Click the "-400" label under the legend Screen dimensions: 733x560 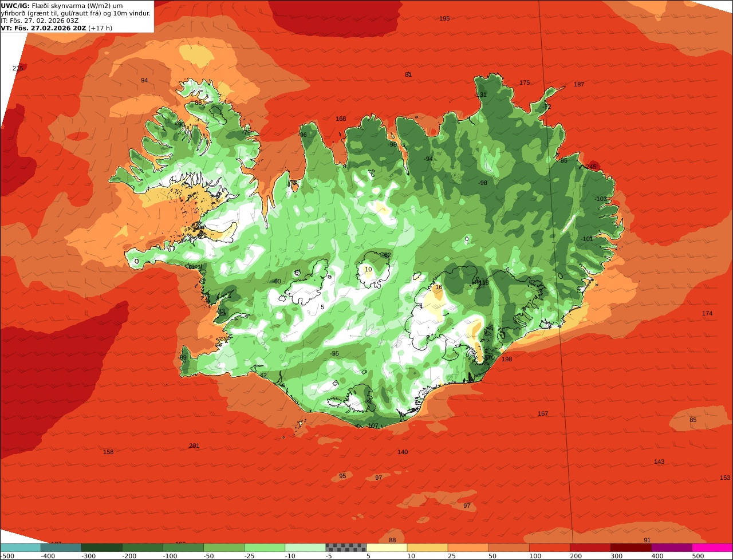click(48, 556)
